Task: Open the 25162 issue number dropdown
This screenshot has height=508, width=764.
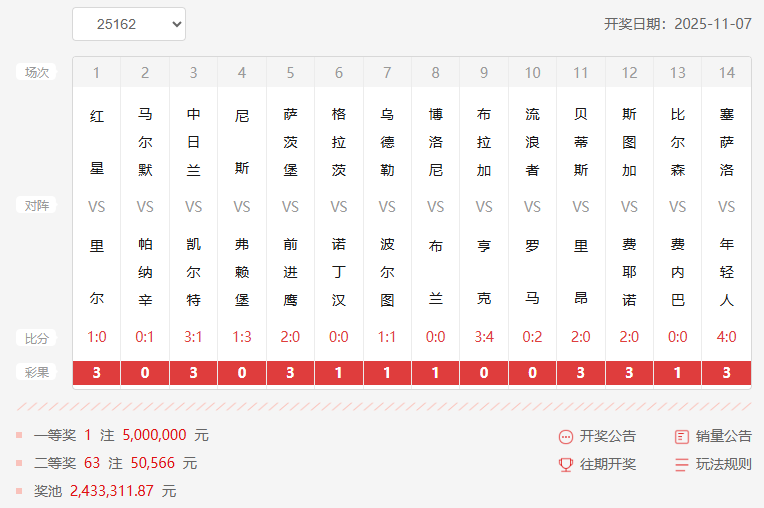Action: pos(129,24)
